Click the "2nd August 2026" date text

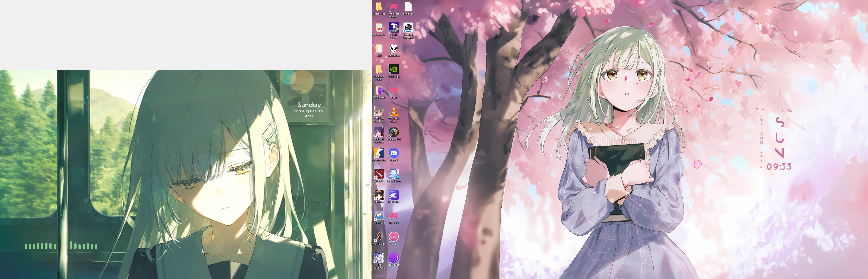(309, 111)
